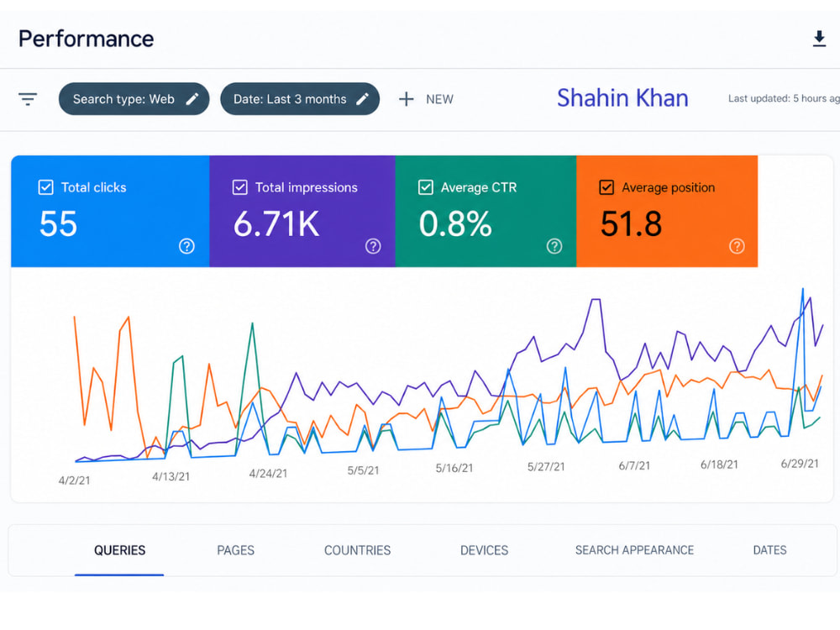
Task: Switch to the Countries tab
Action: (357, 550)
